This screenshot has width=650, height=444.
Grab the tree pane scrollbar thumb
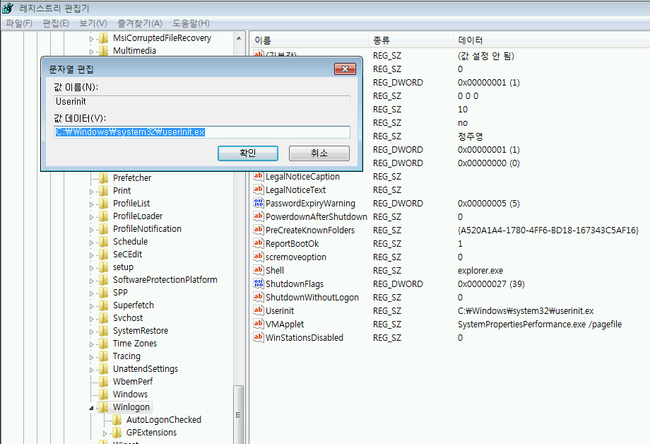pos(238,415)
